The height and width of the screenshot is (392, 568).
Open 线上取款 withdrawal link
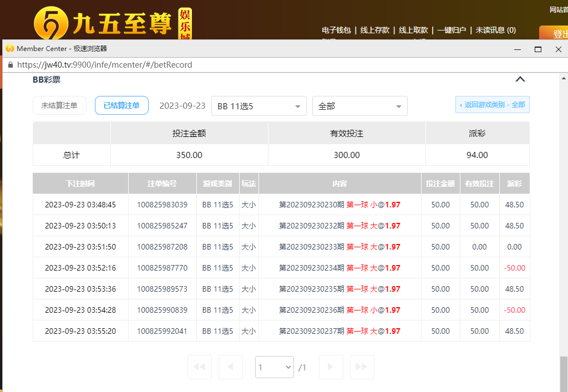pos(413,30)
